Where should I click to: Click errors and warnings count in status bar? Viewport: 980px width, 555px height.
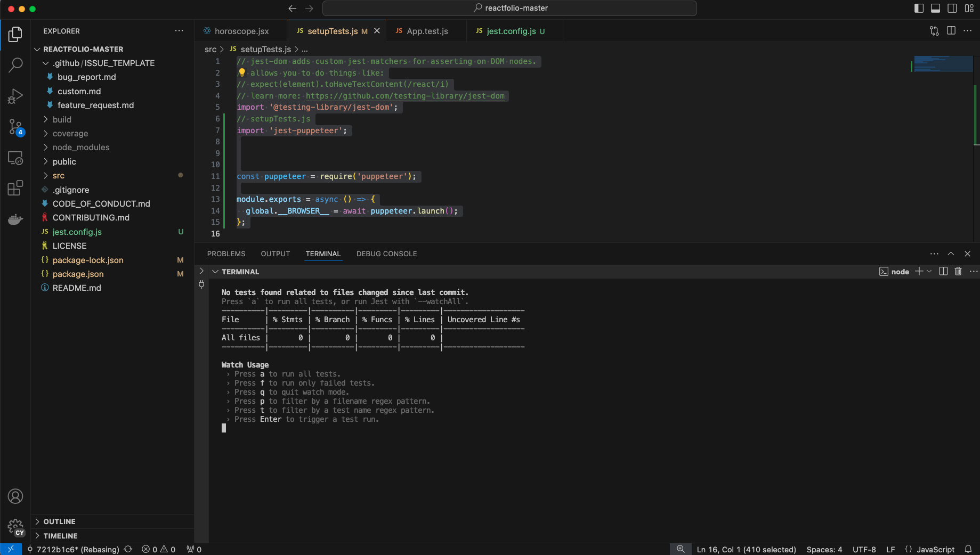pyautogui.click(x=158, y=549)
